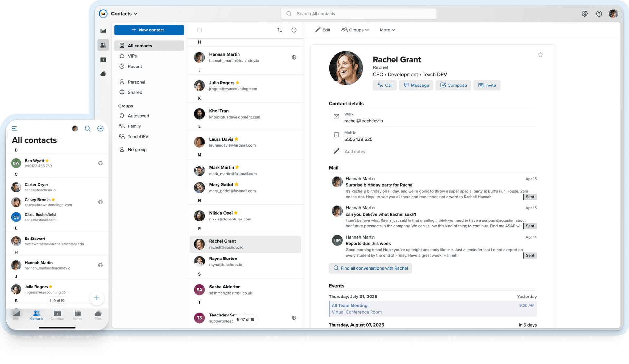This screenshot has width=629, height=364.
Task: Open the More dropdown in contact toolbar
Action: click(387, 30)
